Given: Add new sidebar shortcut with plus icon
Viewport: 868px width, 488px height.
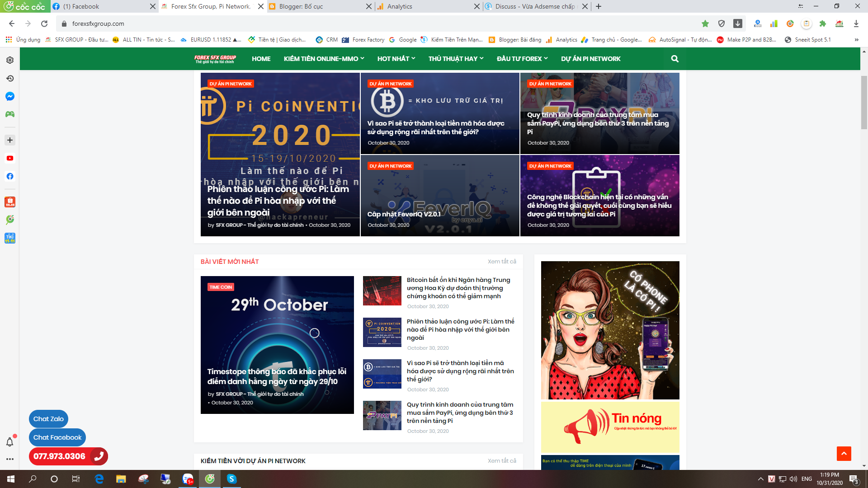Looking at the screenshot, I should (x=10, y=140).
